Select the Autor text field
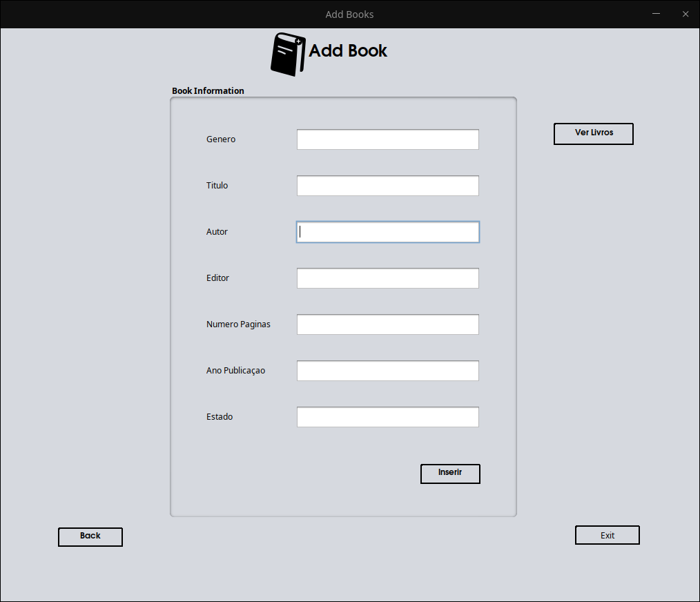 387,232
